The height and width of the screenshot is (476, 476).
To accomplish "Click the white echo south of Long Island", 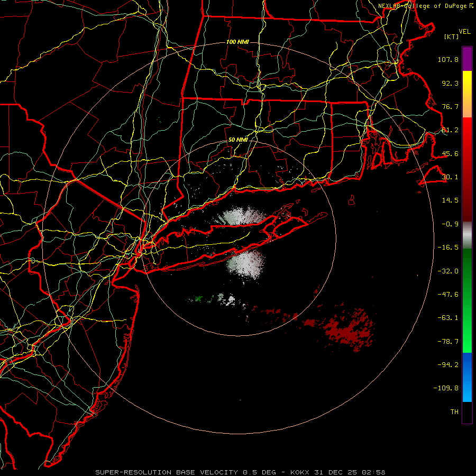I will pyautogui.click(x=246, y=263).
